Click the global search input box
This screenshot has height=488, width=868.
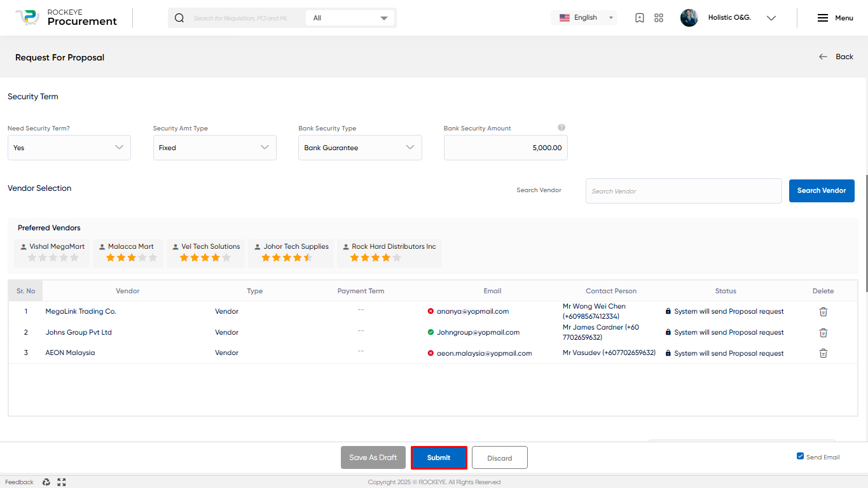tap(240, 18)
